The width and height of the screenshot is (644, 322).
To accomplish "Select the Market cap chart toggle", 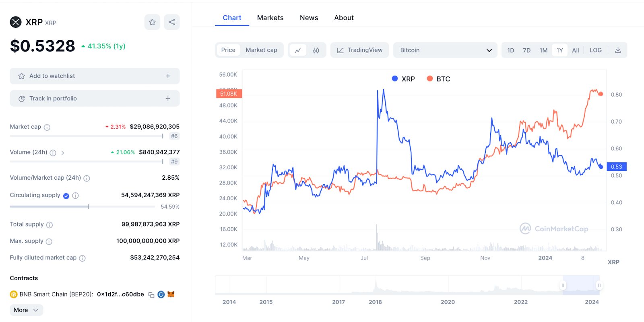I will click(261, 50).
